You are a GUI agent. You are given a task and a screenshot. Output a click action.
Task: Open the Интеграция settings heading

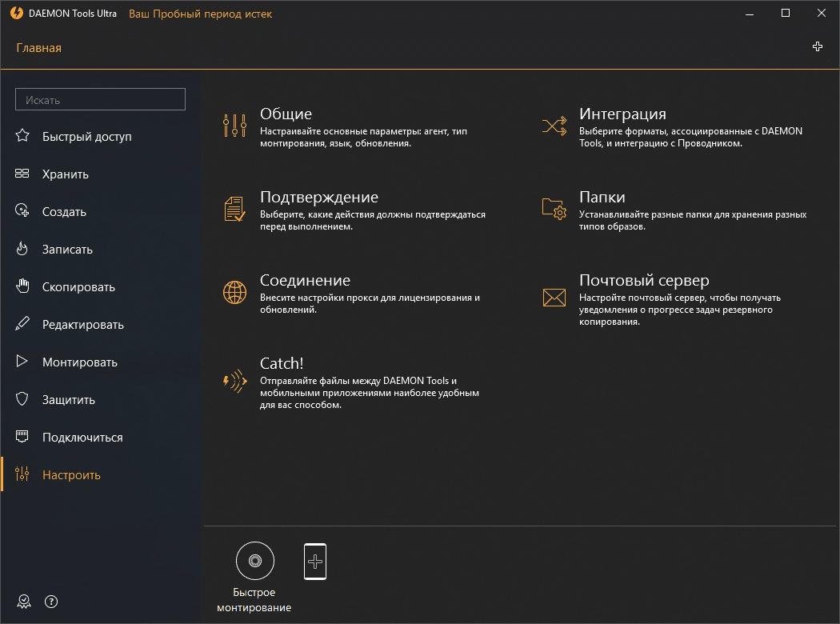pos(622,114)
